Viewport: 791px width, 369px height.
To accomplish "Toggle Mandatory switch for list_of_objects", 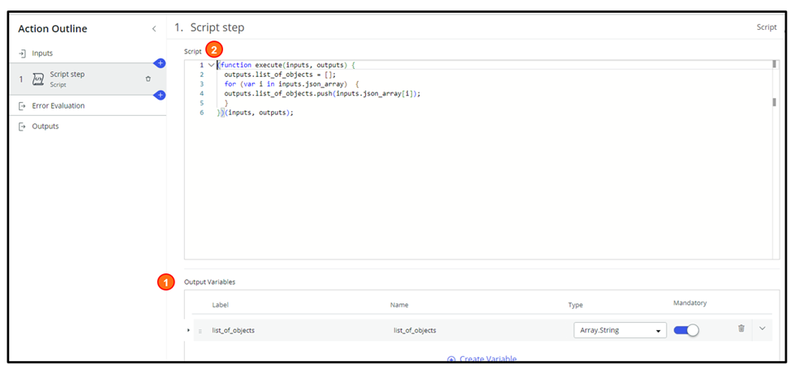I will 686,330.
